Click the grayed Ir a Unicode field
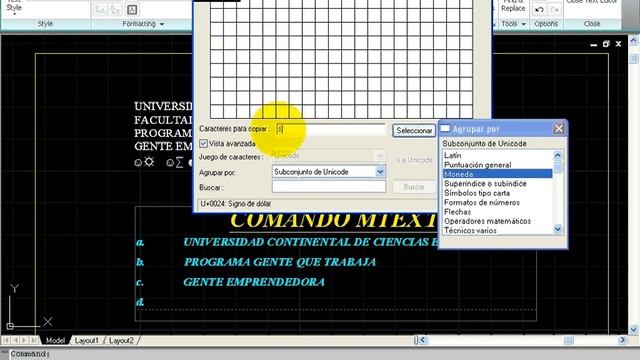The width and height of the screenshot is (640, 360). click(x=414, y=160)
